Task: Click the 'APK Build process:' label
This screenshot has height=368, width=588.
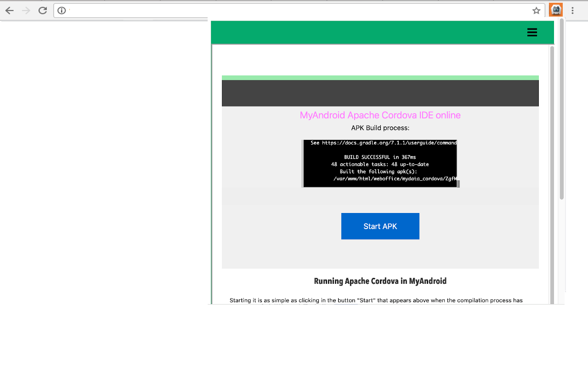Action: click(x=380, y=128)
